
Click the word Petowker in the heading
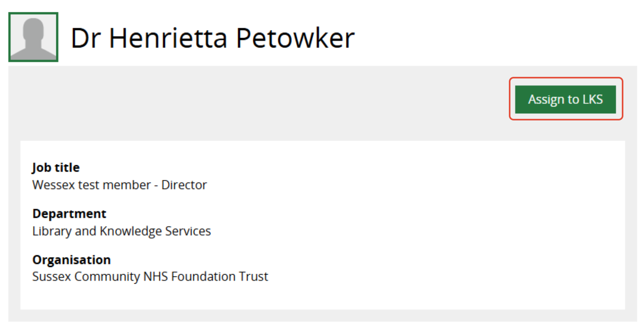point(295,38)
